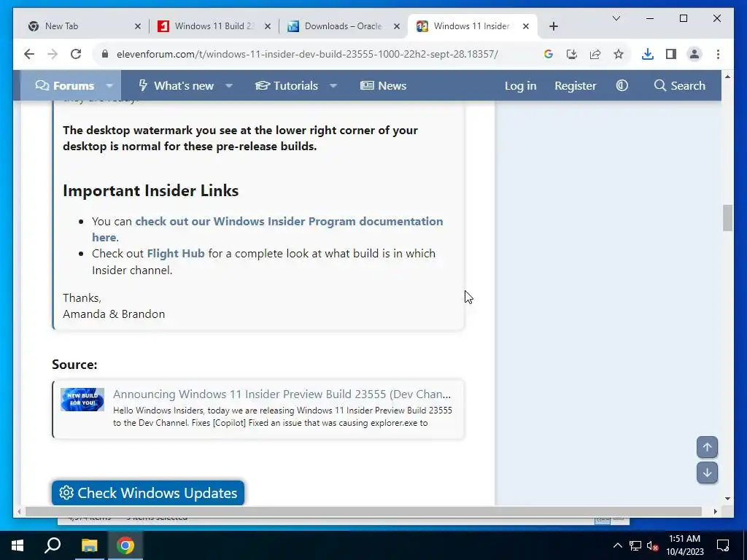Click the scrollbar down arrow

point(727,499)
